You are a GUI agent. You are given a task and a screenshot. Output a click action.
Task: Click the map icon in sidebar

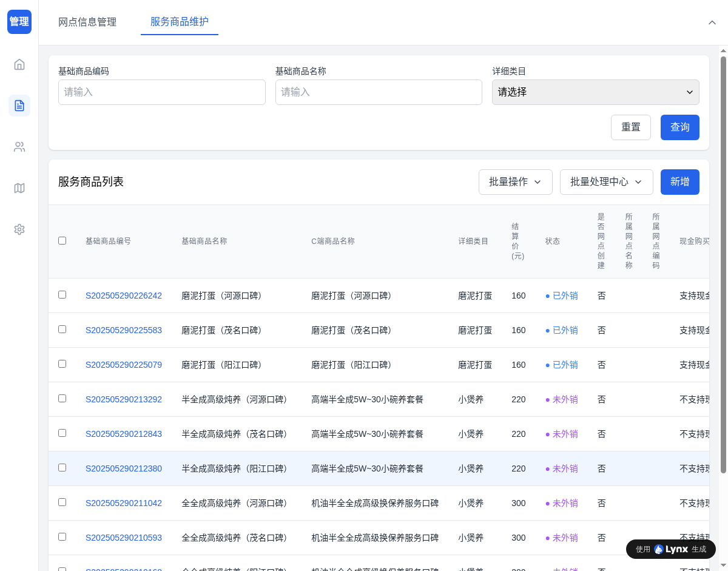19,188
